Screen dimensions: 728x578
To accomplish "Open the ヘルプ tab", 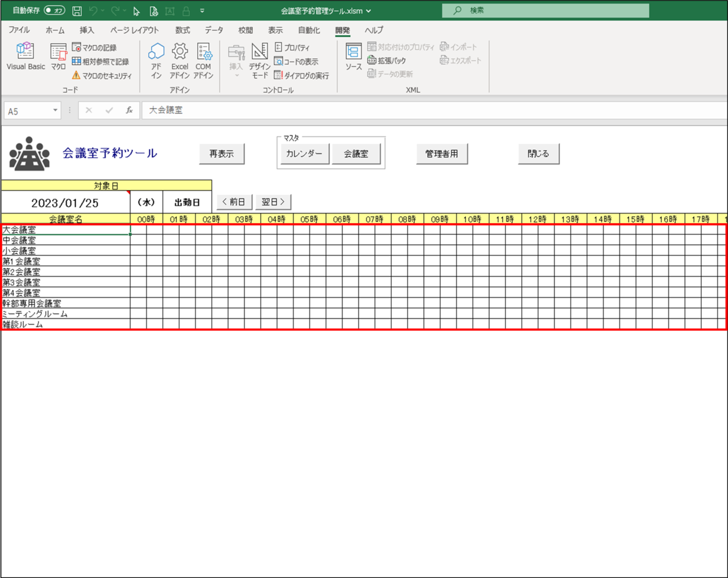I will click(374, 30).
